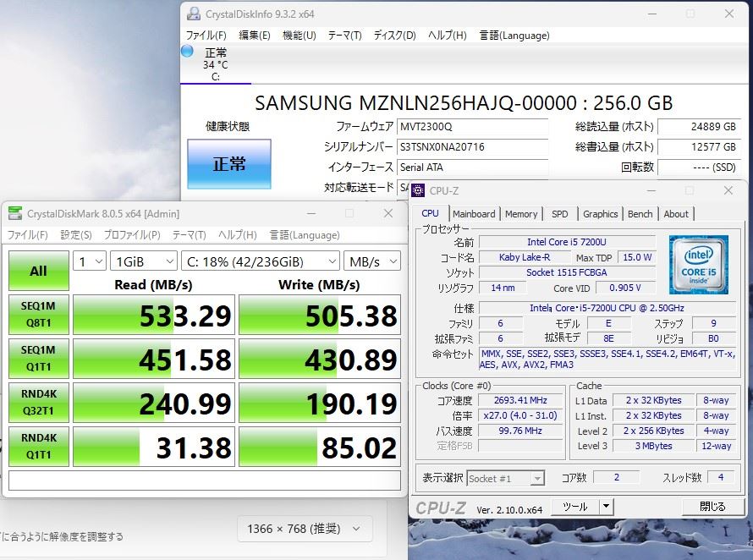Open ヘルプ(H) menu in CrystalDiskInfo

[447, 35]
